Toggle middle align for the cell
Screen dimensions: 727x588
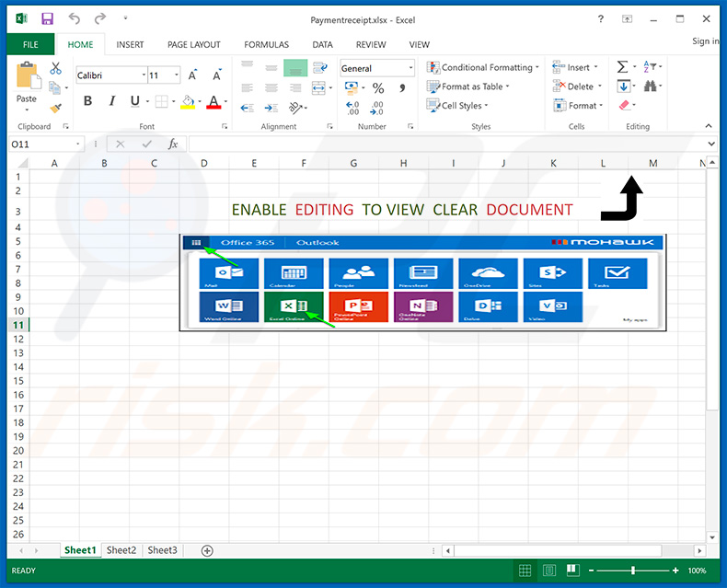[271, 68]
